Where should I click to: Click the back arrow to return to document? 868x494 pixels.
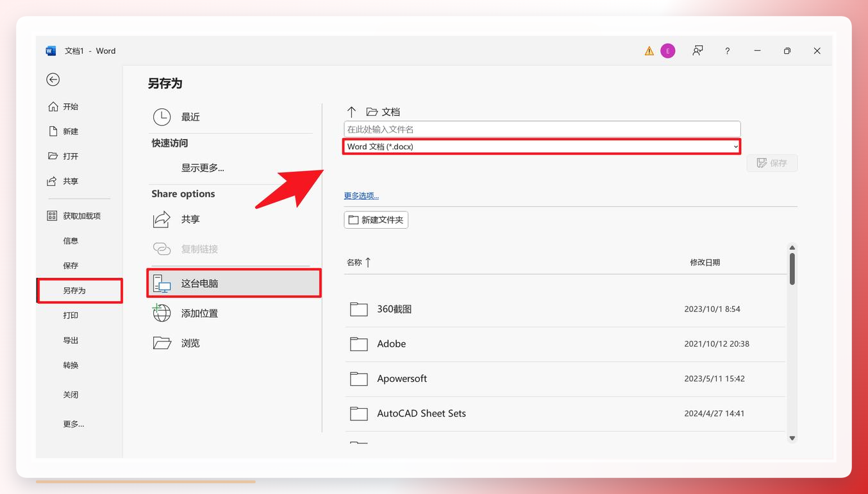click(53, 79)
